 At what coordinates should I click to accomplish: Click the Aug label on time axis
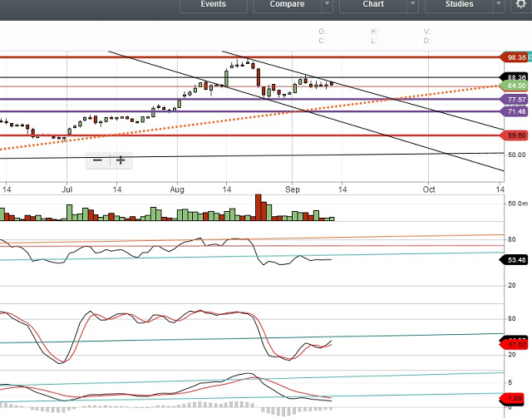coord(176,189)
